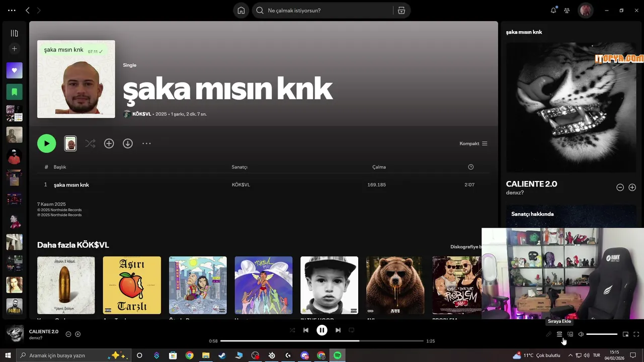Adjust the volume slider
644x362 pixels.
(602, 334)
